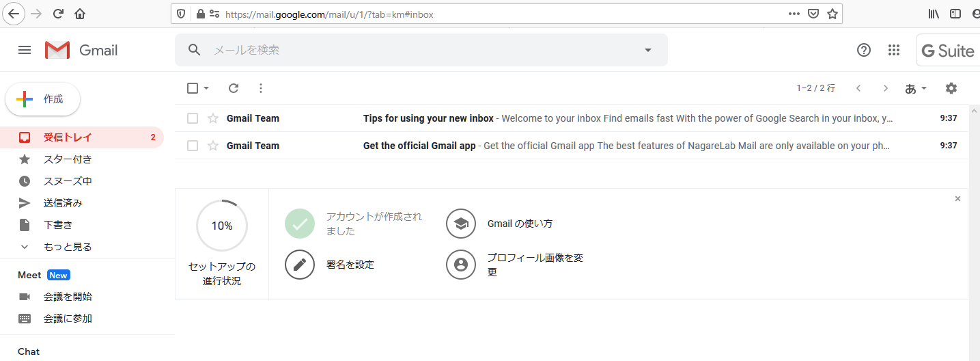The width and height of the screenshot is (980, 361).
Task: Open 'Get the official Gmail app' email
Action: pyautogui.click(x=572, y=146)
